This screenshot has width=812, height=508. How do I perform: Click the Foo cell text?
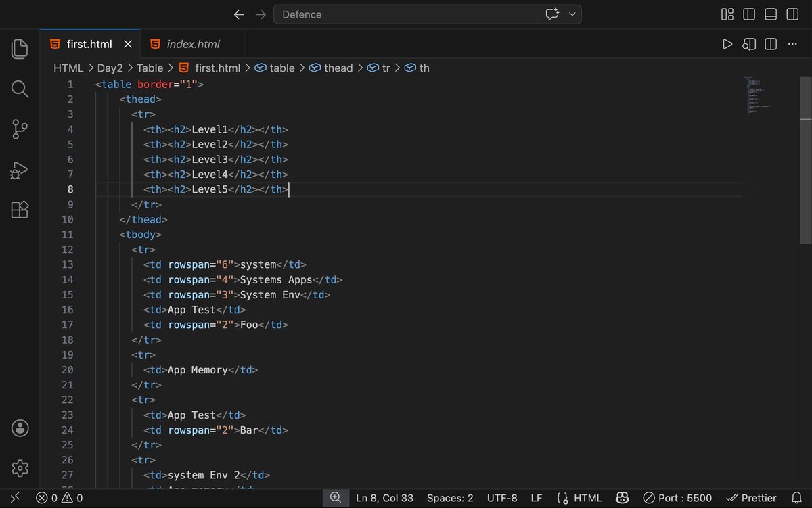point(249,325)
